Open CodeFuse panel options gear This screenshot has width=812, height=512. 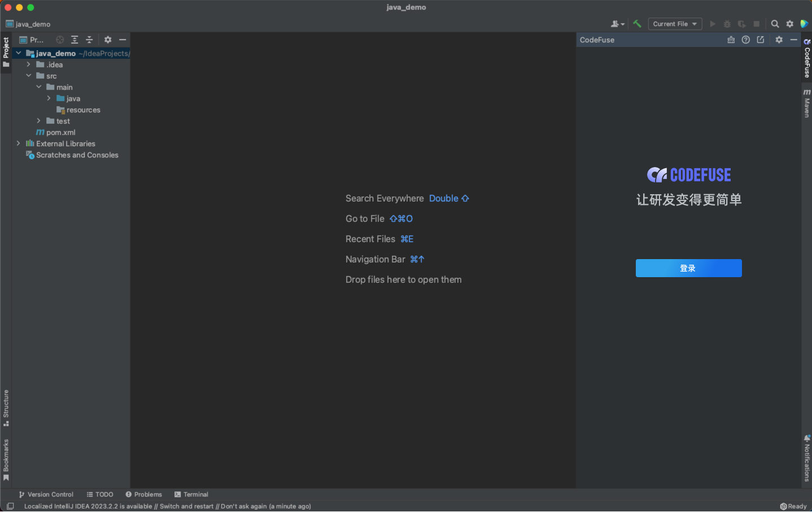coord(779,40)
